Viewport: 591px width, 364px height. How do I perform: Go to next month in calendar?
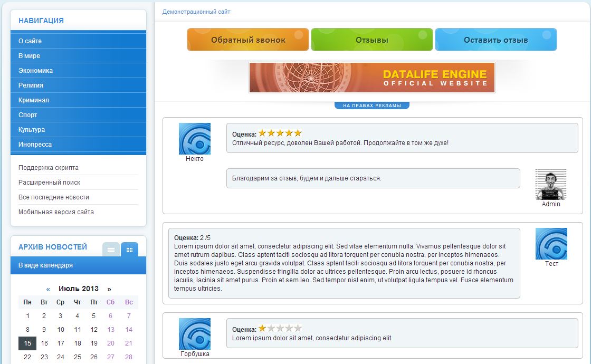(109, 289)
